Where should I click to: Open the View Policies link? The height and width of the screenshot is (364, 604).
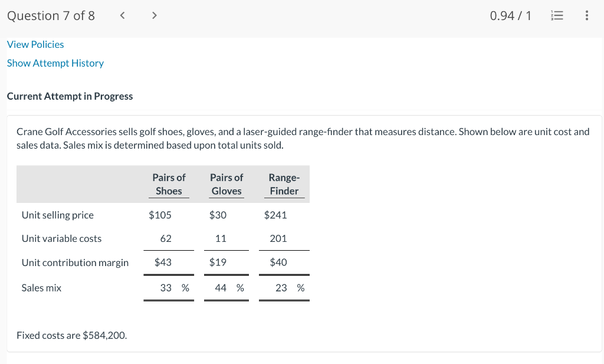(x=35, y=44)
